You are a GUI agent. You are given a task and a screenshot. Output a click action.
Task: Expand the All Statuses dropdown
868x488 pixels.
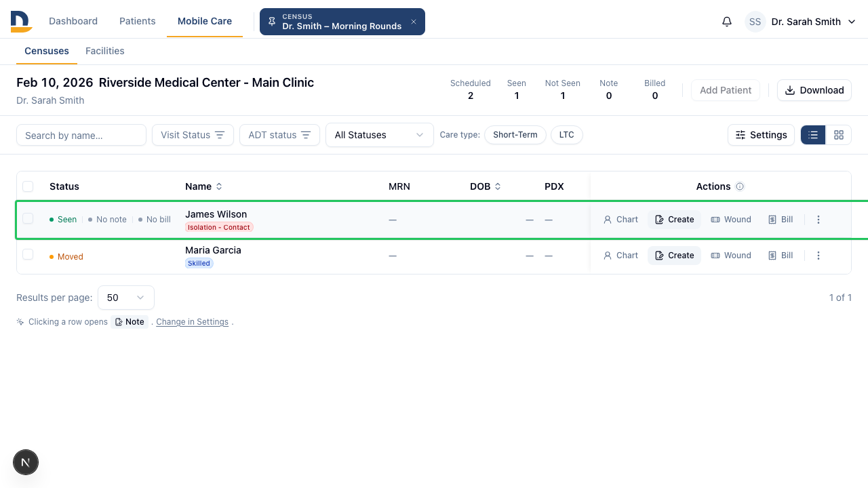tap(380, 135)
